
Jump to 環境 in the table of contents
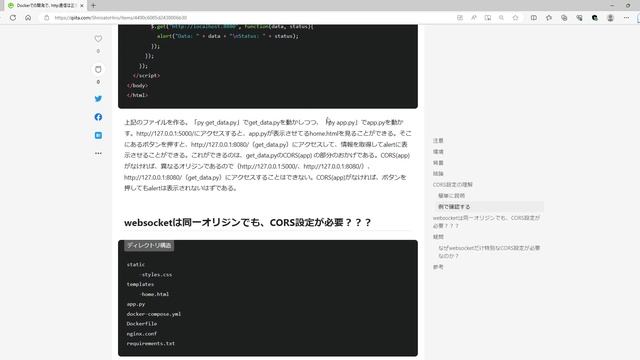coord(438,151)
